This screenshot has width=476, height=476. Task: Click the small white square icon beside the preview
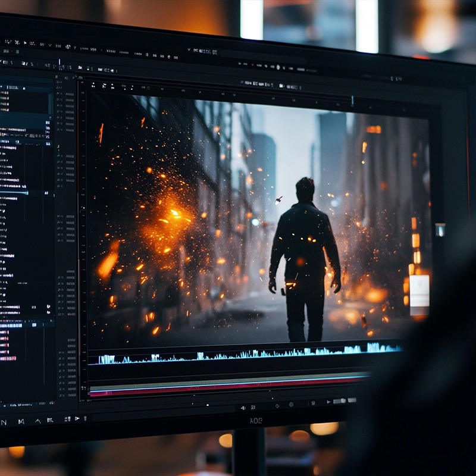coord(440,229)
